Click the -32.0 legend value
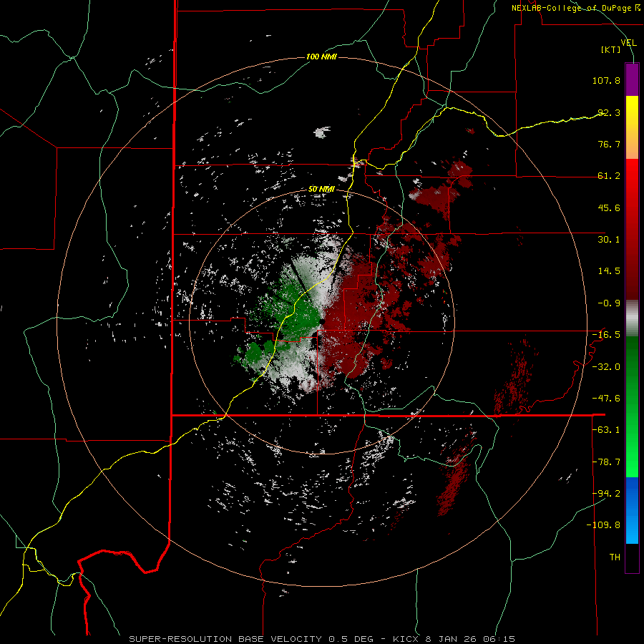 [606, 367]
